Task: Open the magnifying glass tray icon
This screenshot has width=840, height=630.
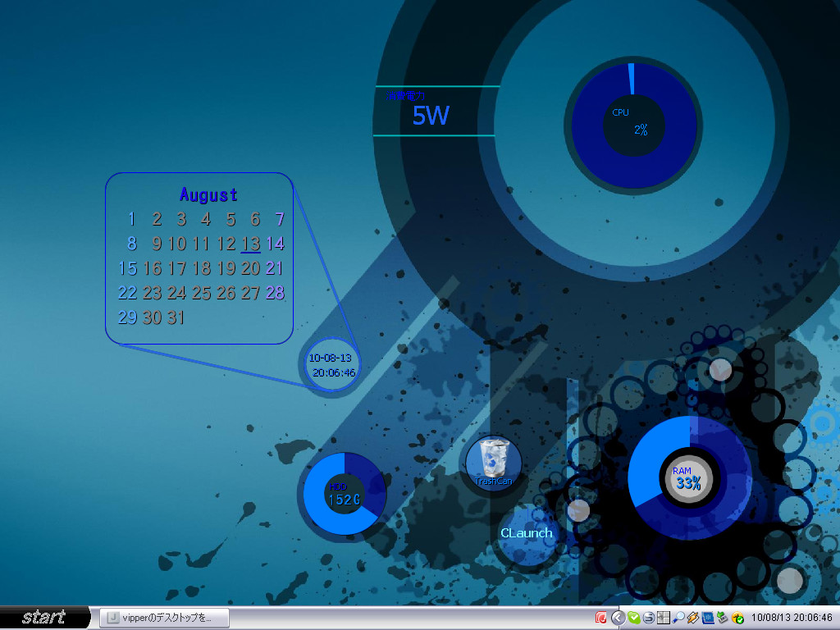Action: pos(678,618)
